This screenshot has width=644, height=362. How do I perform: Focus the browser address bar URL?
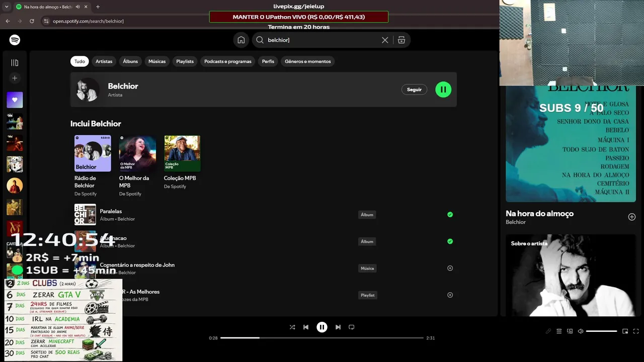(x=89, y=21)
